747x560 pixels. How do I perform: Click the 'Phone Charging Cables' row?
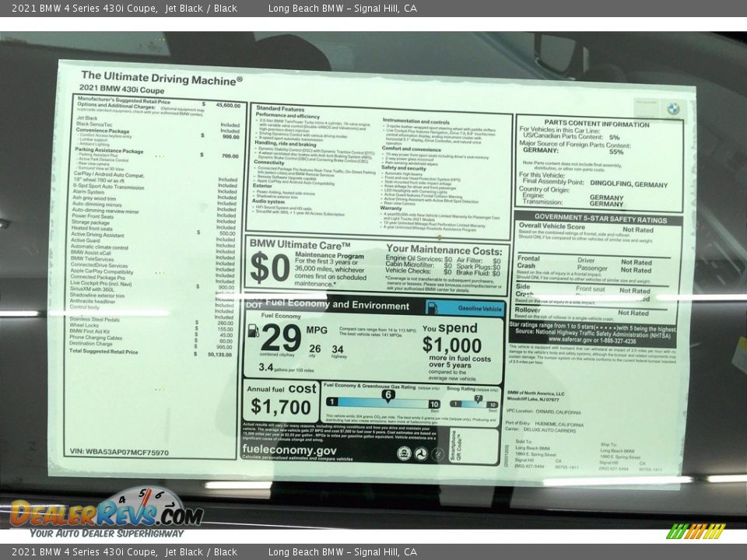96,338
